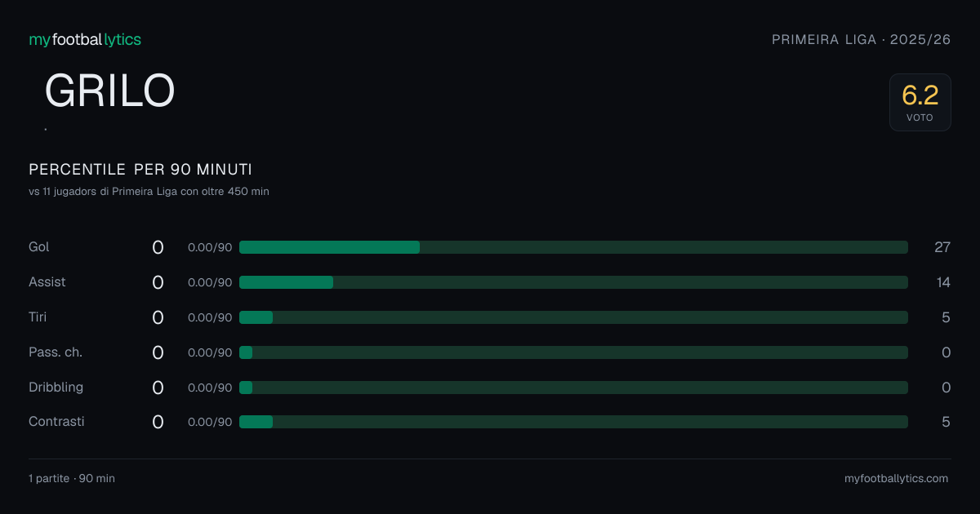The image size is (980, 514).
Task: Click the Primeira Liga 2025/26 label
Action: coord(862,39)
